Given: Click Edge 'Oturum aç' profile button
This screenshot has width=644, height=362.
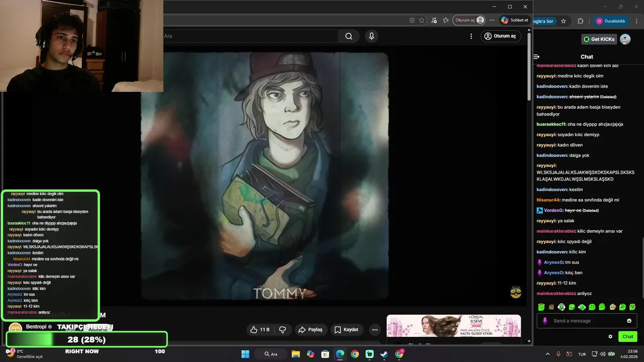Looking at the screenshot, I should [x=469, y=20].
